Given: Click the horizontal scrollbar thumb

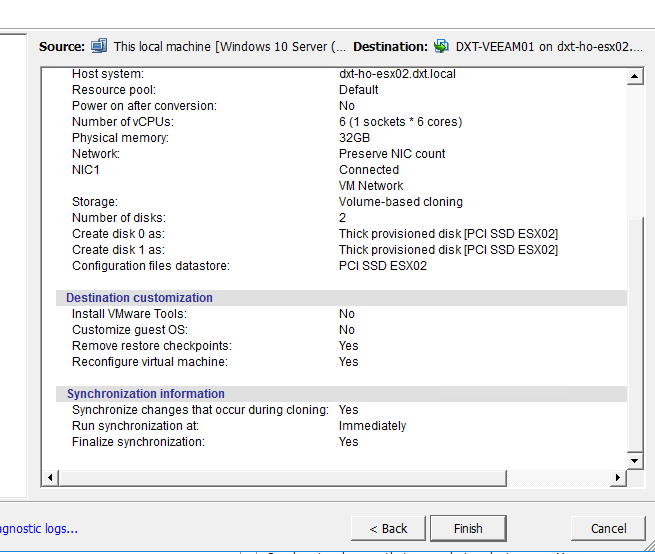Looking at the screenshot, I should coord(282,478).
